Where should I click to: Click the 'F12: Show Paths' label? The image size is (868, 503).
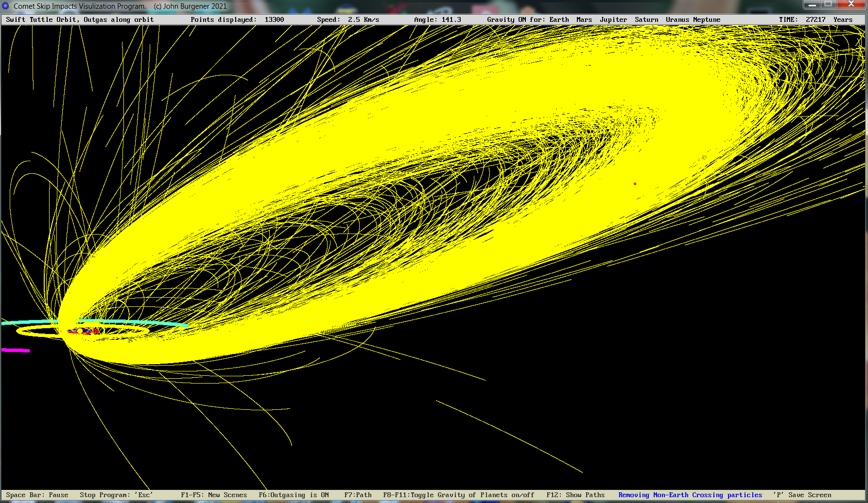pos(575,495)
